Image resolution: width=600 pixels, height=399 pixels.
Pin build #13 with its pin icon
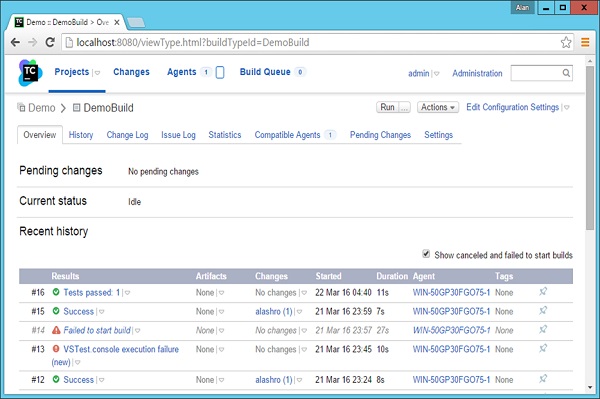[x=543, y=348]
